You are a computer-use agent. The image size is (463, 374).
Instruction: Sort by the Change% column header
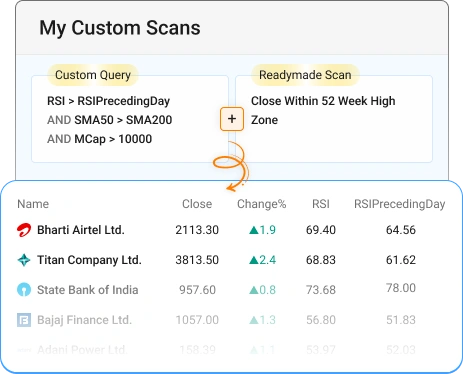(x=262, y=204)
